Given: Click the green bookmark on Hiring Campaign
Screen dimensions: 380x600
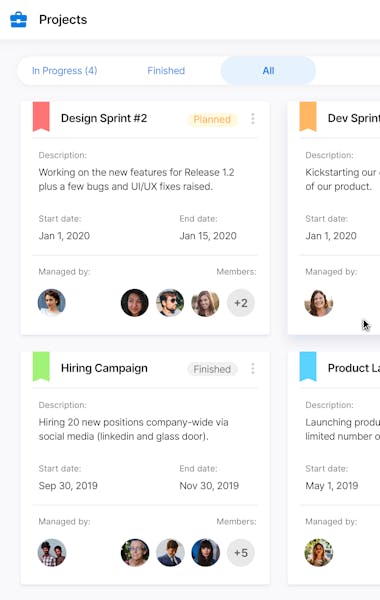Looking at the screenshot, I should click(x=41, y=367).
